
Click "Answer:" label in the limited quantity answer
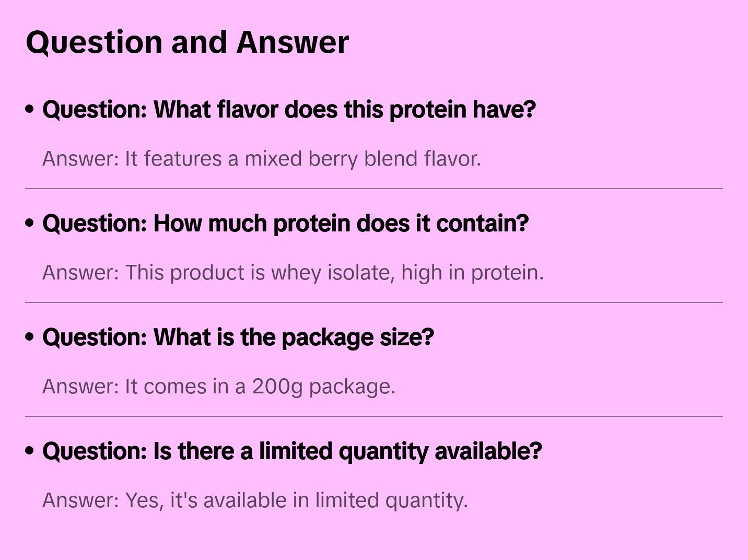click(81, 500)
